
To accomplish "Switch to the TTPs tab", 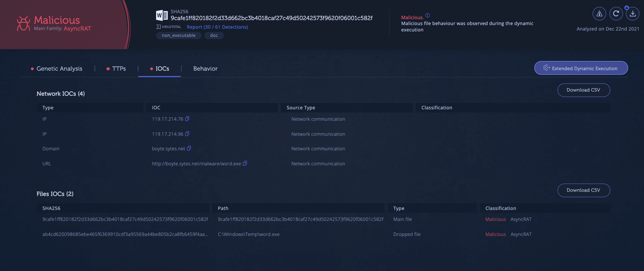I will [x=119, y=69].
